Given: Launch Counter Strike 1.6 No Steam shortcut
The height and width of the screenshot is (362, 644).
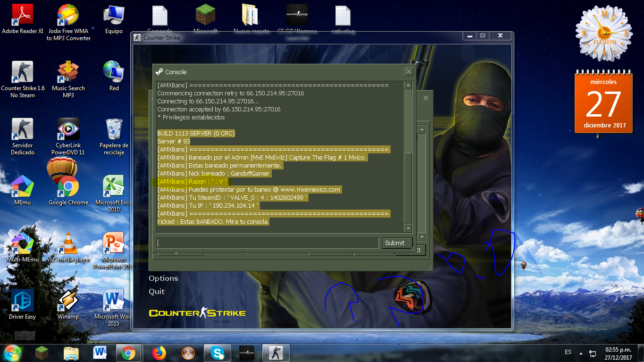Looking at the screenshot, I should [23, 80].
